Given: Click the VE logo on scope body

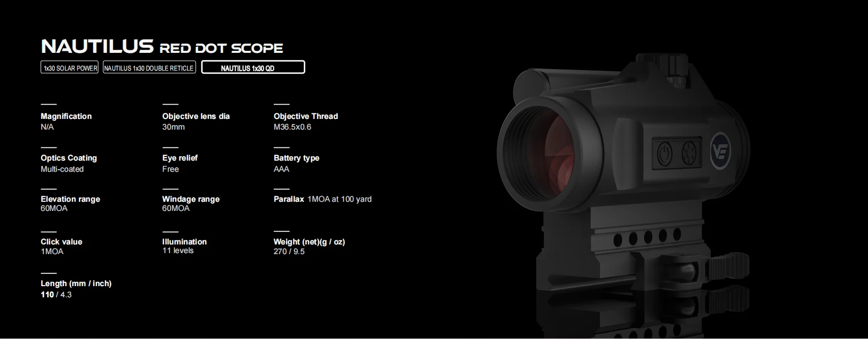Looking at the screenshot, I should point(720,150).
